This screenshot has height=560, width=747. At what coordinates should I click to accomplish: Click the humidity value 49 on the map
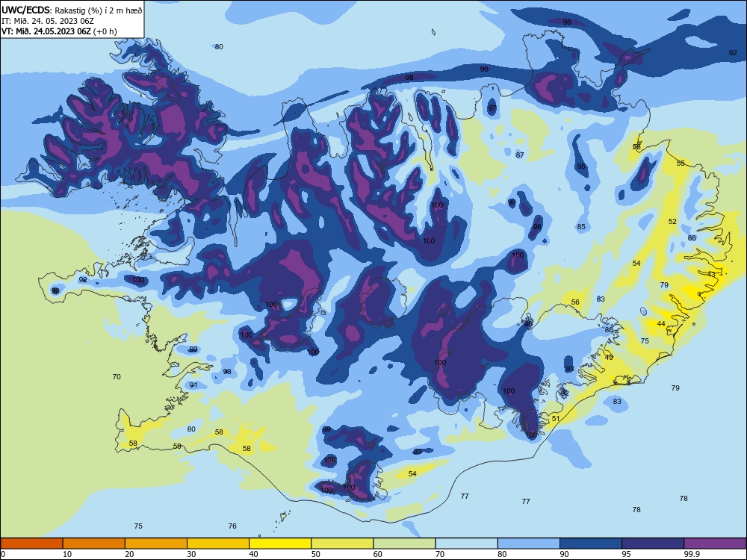pyautogui.click(x=609, y=358)
